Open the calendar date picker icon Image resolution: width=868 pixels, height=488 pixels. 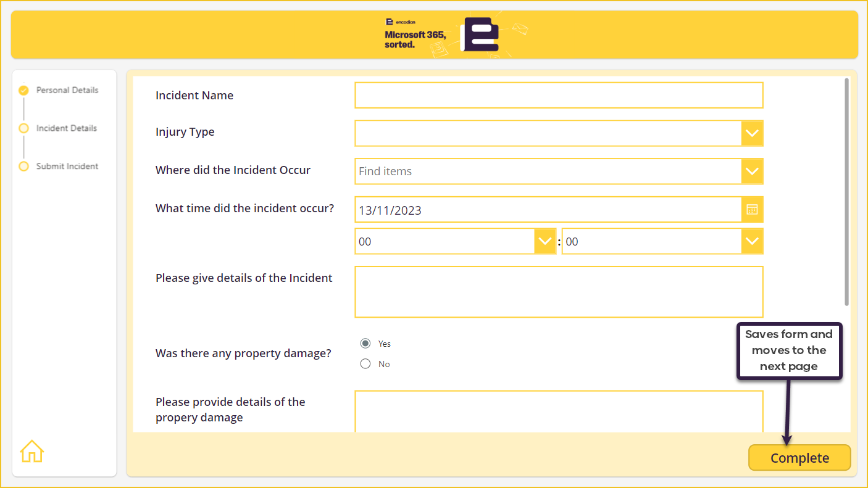(752, 210)
